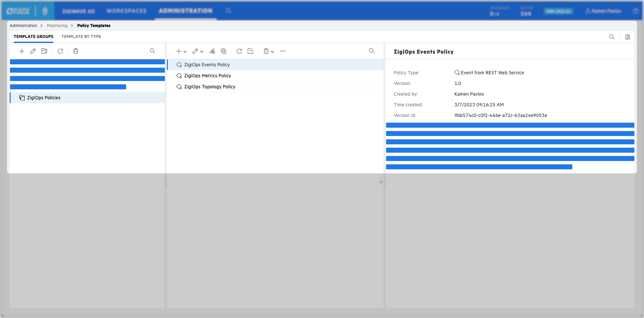Switch to the Template By Type tab
644x318 pixels.
point(81,37)
